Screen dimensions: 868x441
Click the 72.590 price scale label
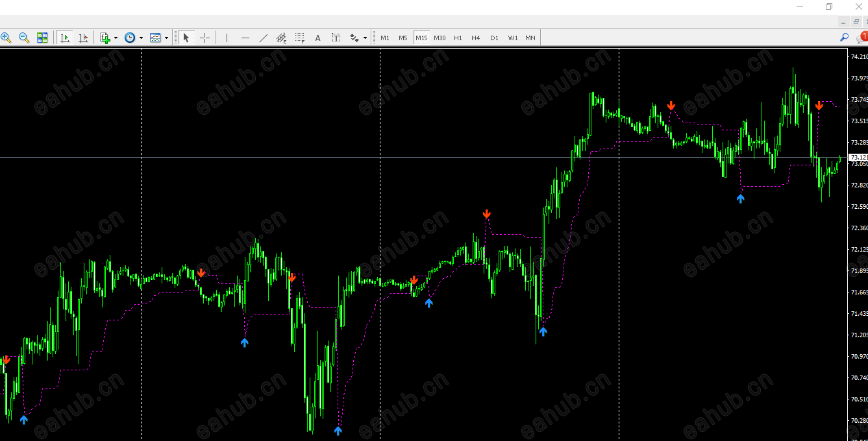[x=858, y=206]
